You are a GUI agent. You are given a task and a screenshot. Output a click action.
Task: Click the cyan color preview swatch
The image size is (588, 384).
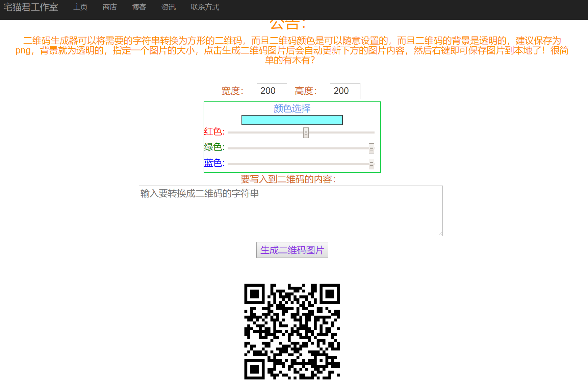(292, 120)
